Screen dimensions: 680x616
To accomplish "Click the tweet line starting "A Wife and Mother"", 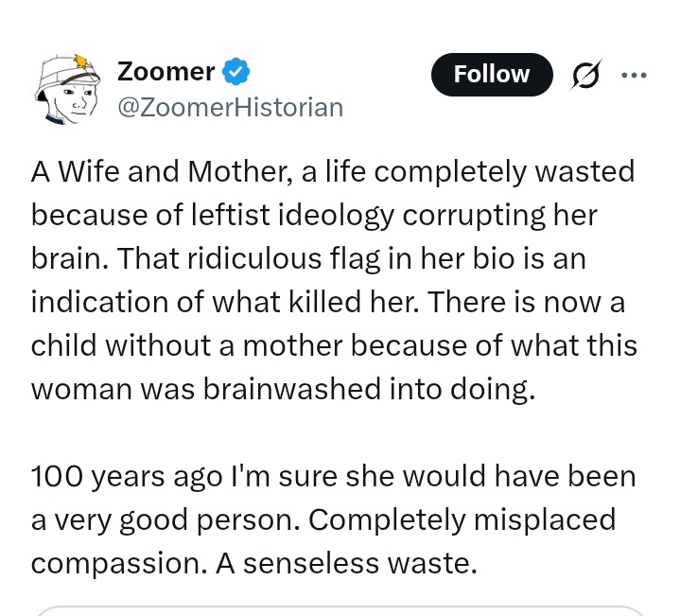I will coord(333,172).
